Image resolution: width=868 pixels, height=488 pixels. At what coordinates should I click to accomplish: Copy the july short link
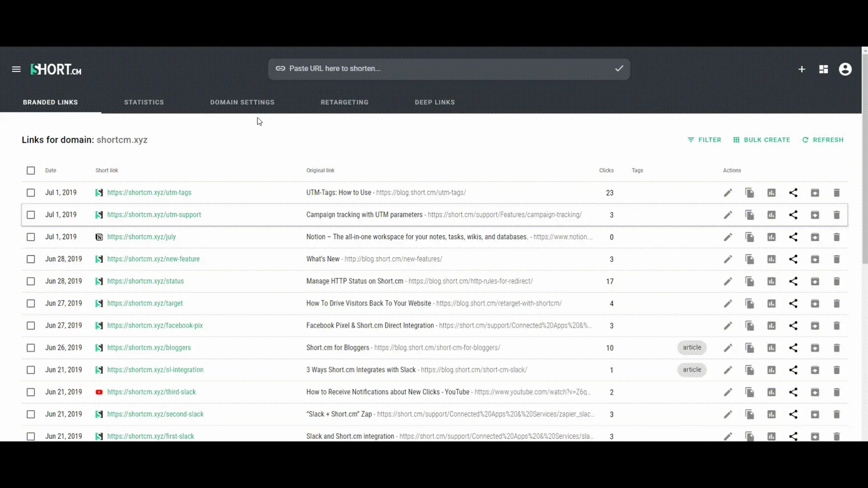coord(750,237)
